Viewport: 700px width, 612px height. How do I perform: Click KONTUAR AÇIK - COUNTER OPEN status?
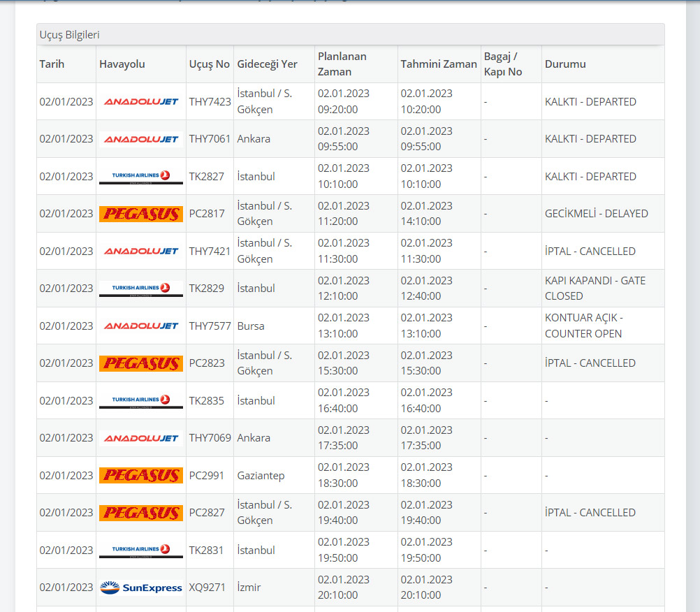coord(583,326)
